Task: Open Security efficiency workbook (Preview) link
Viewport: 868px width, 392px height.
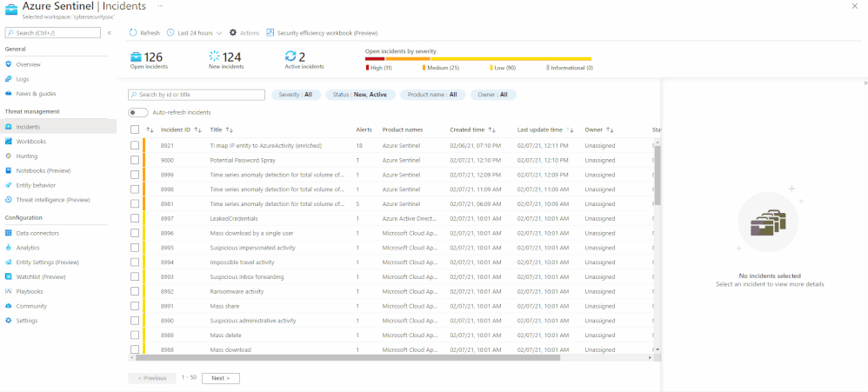Action: click(327, 33)
